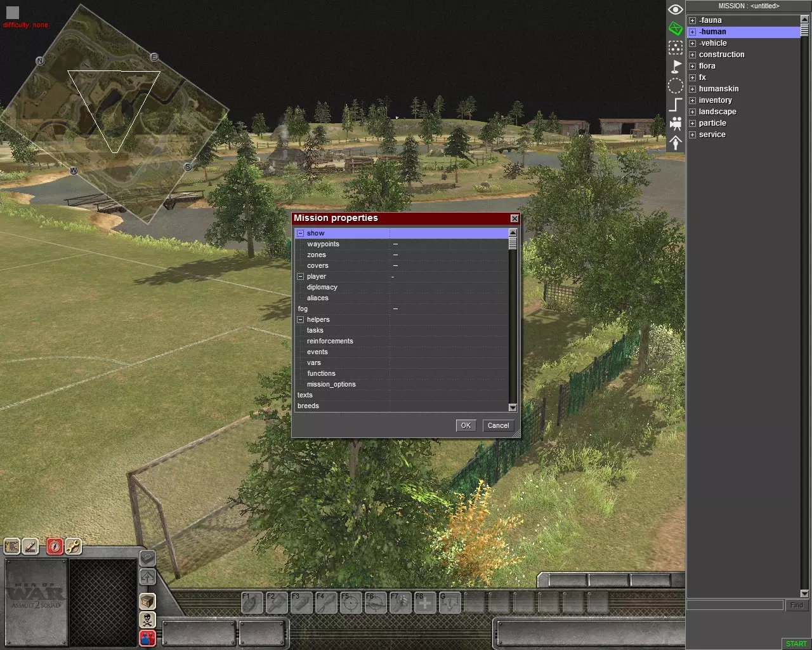The image size is (812, 650).
Task: Collapse the show group in Mission properties
Action: tap(301, 234)
